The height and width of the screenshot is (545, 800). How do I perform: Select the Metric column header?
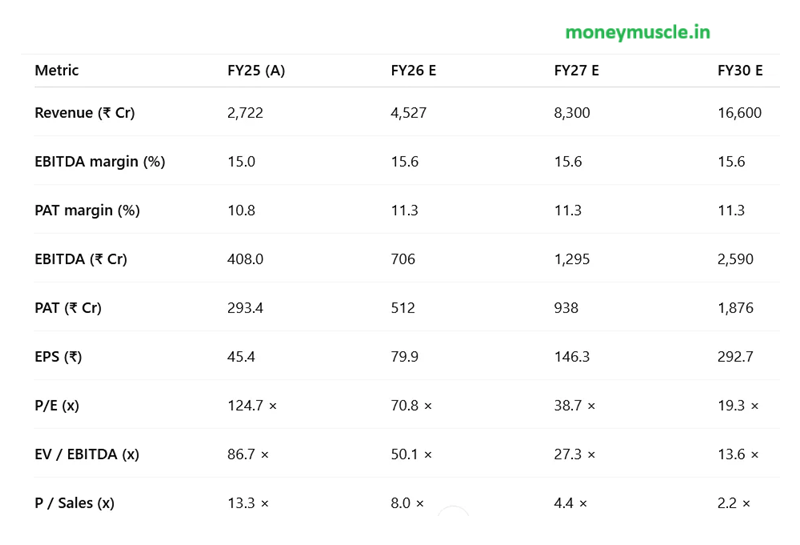point(57,70)
